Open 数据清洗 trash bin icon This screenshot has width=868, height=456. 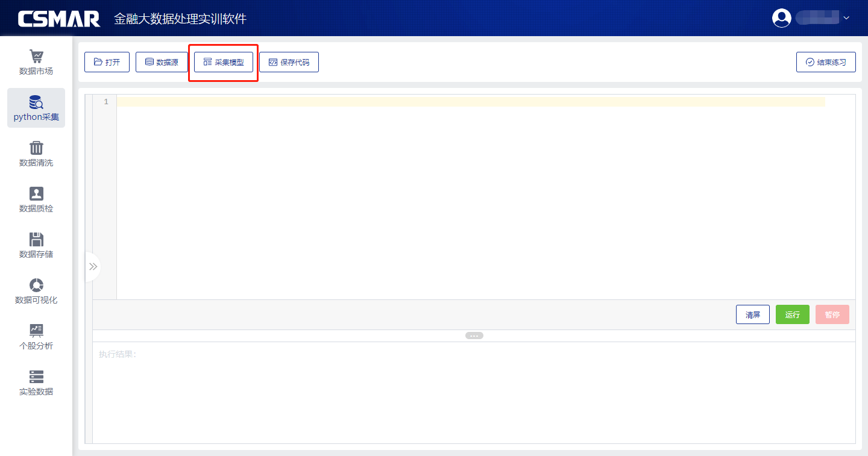pyautogui.click(x=36, y=148)
